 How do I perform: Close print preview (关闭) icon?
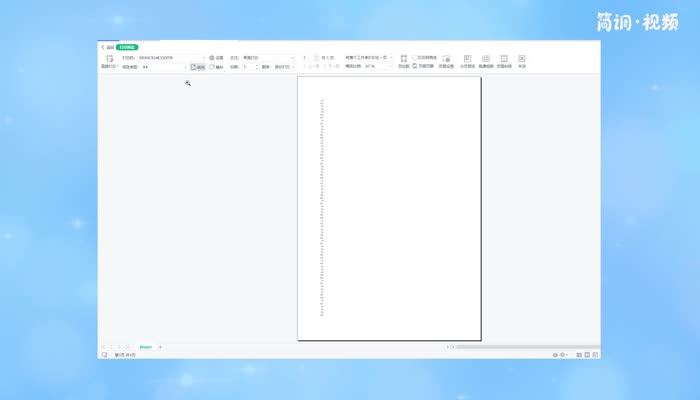click(522, 60)
